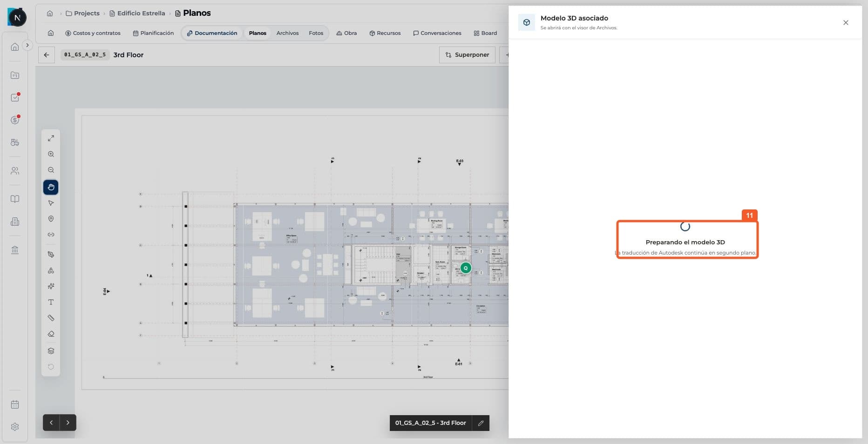Image resolution: width=868 pixels, height=444 pixels.
Task: Click the green Q marker on plan
Action: (466, 268)
